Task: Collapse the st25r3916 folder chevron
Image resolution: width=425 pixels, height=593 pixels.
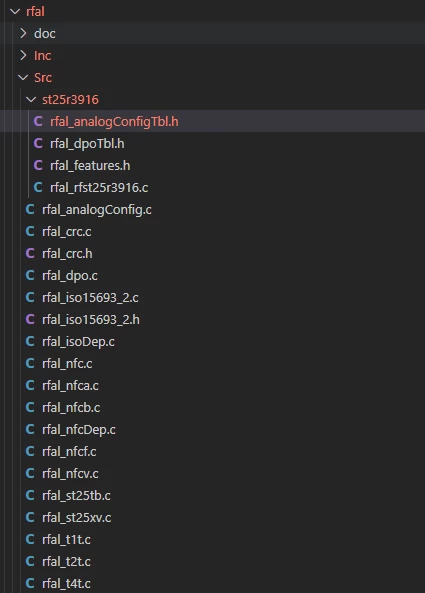Action: [x=31, y=99]
